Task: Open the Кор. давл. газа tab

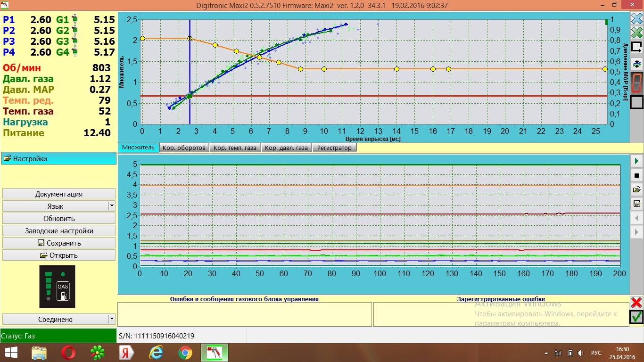Action: 286,148
